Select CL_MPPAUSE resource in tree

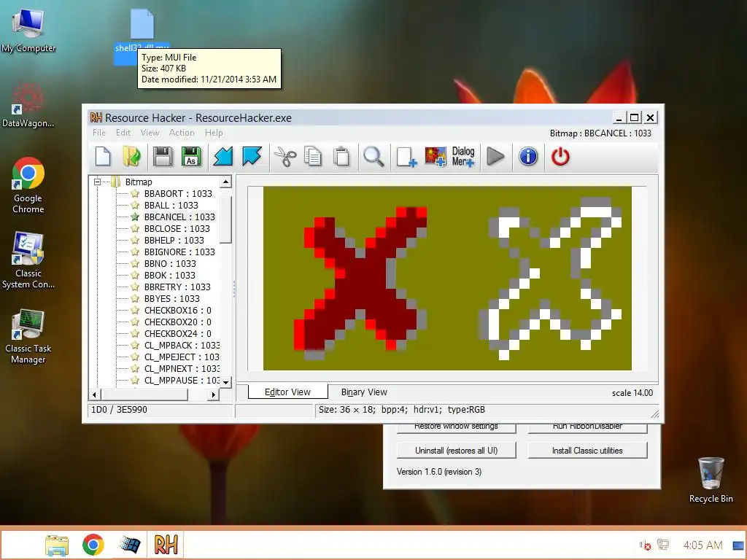(182, 381)
